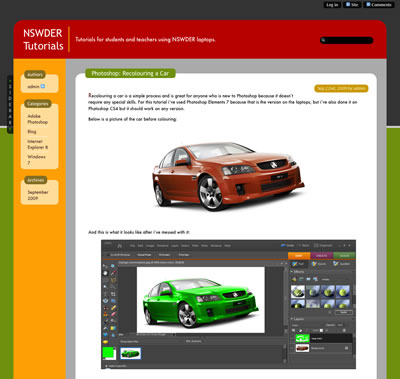400x379 pixels.
Task: Toggle the vertical SIDEBAR tab
Action: click(10, 104)
